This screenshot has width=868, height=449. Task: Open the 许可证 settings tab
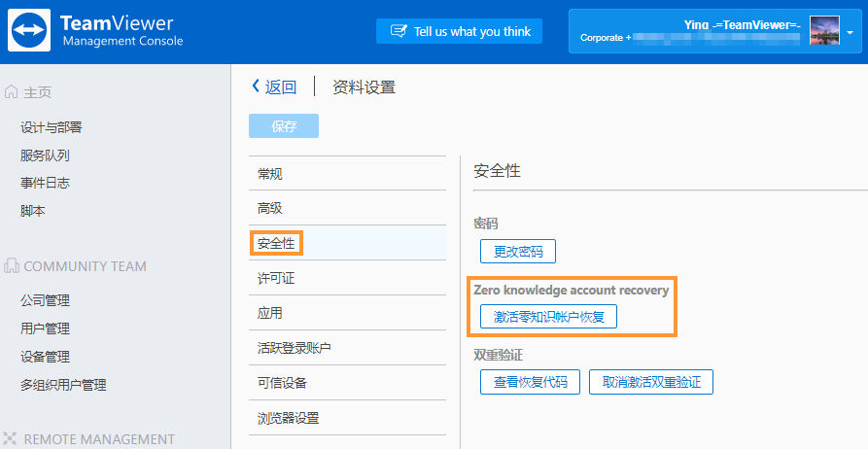347,278
